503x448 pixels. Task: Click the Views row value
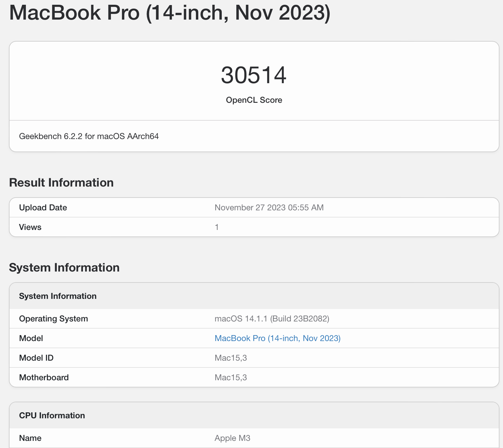(x=217, y=227)
